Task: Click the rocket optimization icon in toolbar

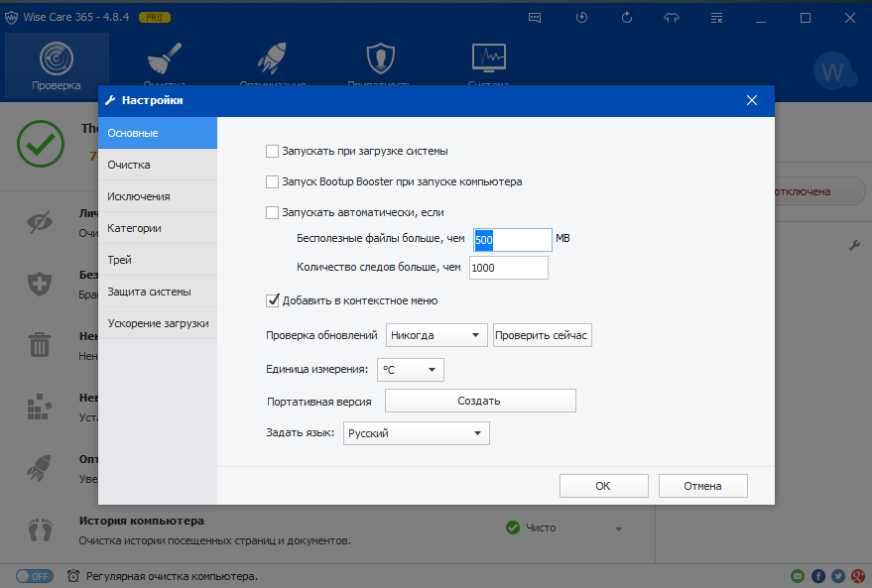Action: click(272, 59)
